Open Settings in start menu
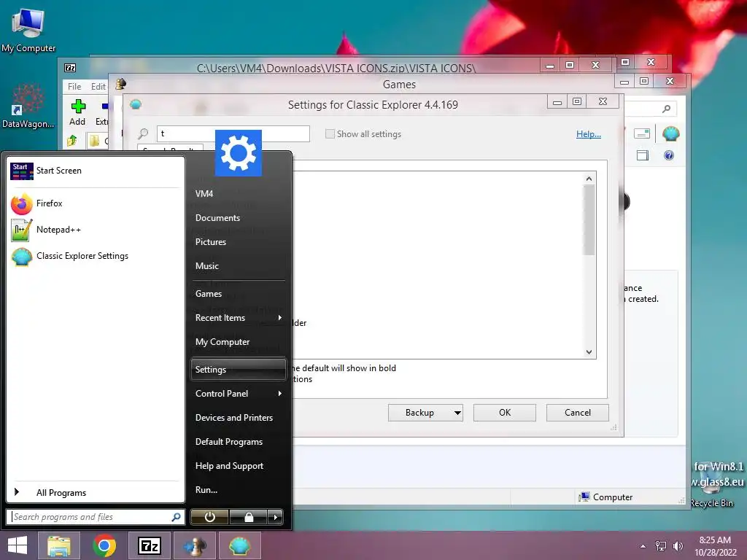This screenshot has height=560, width=747. pyautogui.click(x=239, y=370)
